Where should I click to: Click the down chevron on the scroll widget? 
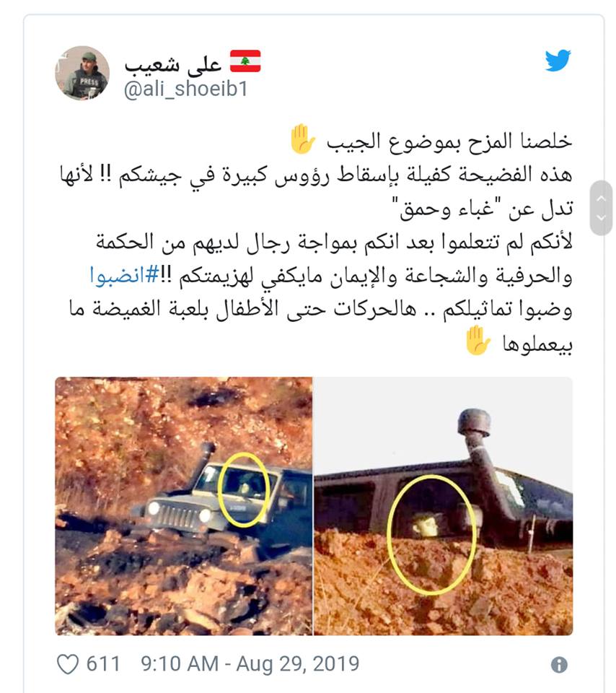tap(601, 217)
